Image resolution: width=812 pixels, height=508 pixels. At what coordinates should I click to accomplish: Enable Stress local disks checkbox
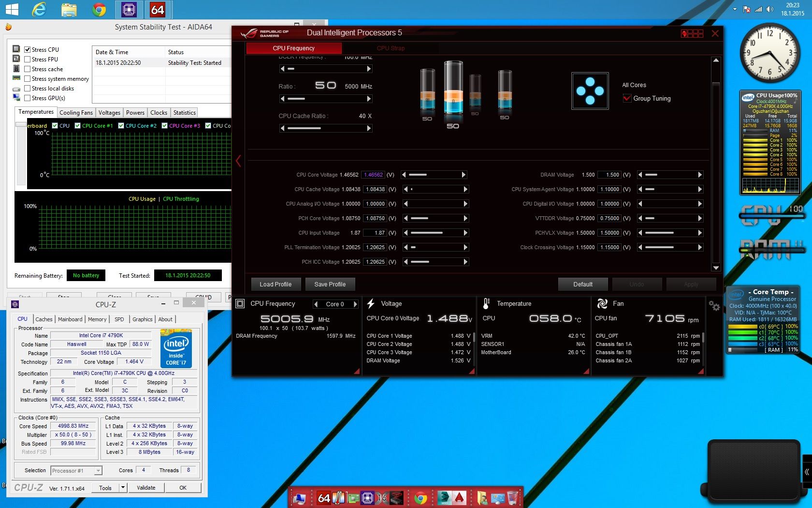click(28, 88)
